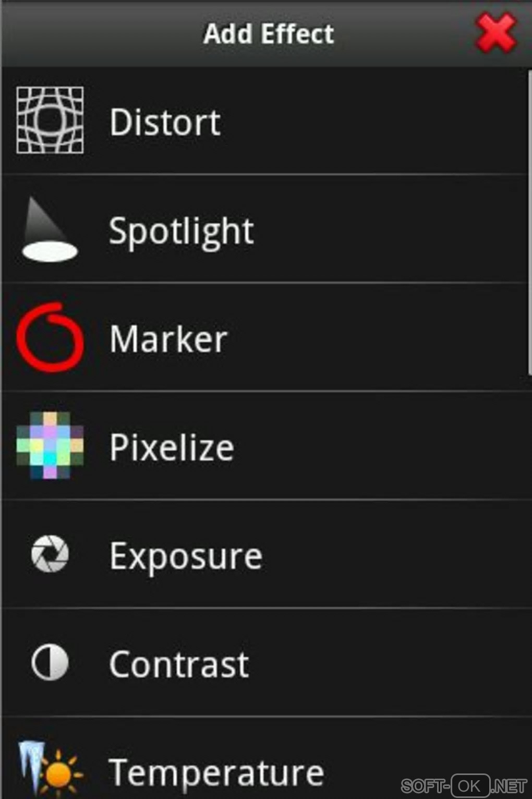Add the Spotlight effect by its label
Screen dimensions: 532x799
pyautogui.click(x=181, y=231)
